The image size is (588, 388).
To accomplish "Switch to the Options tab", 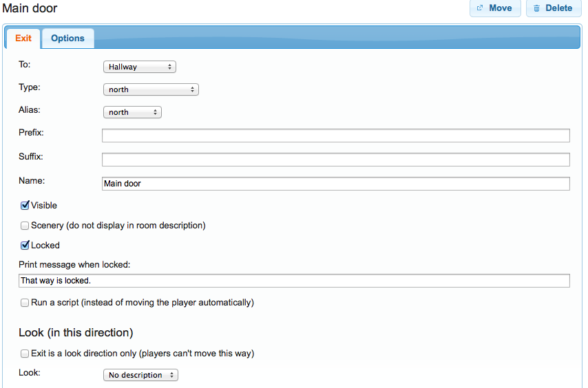I will 67,39.
